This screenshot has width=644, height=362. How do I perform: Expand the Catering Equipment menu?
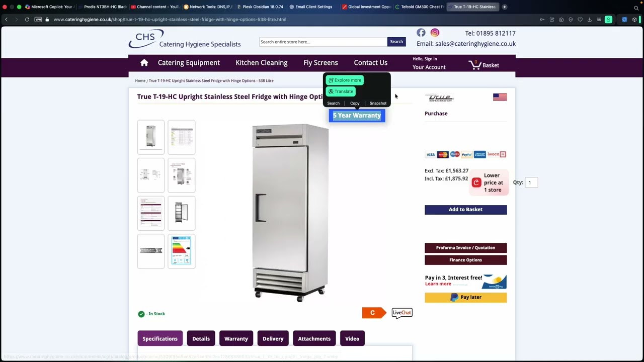189,63
